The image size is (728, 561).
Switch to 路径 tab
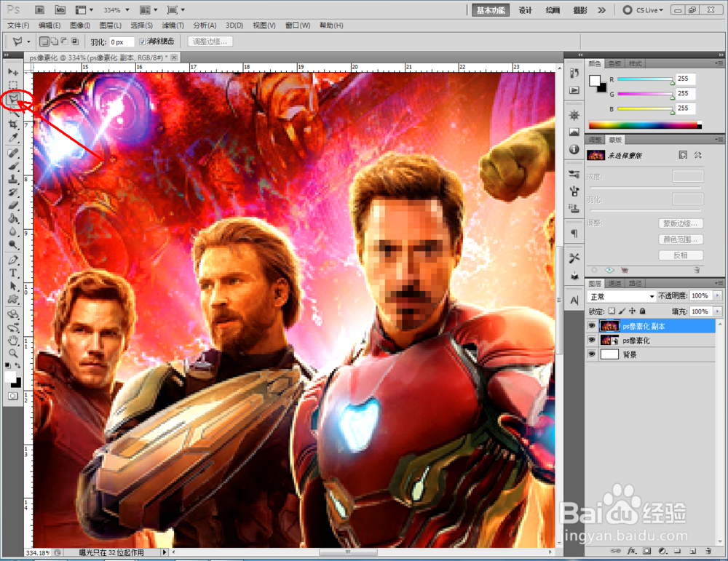tap(635, 284)
